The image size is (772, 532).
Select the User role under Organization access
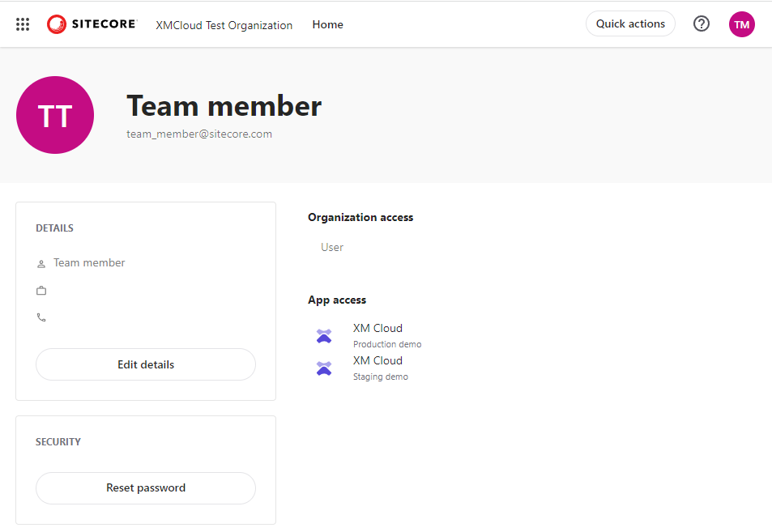point(331,247)
